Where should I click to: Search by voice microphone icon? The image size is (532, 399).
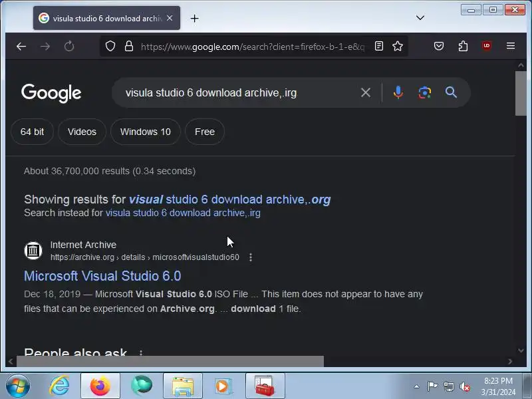click(x=398, y=92)
